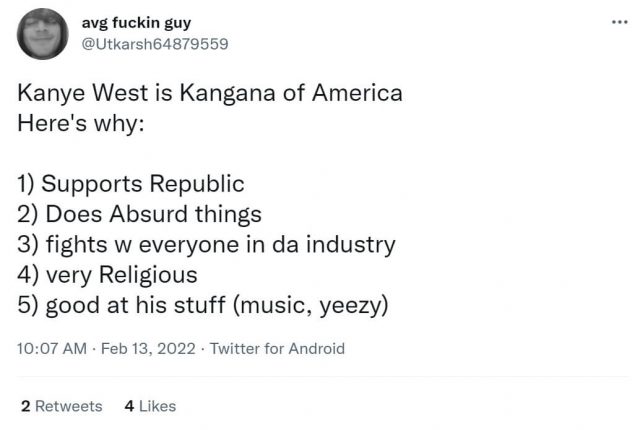Click the word 'Republic' in the tweet
640x430 pixels.
point(197,185)
